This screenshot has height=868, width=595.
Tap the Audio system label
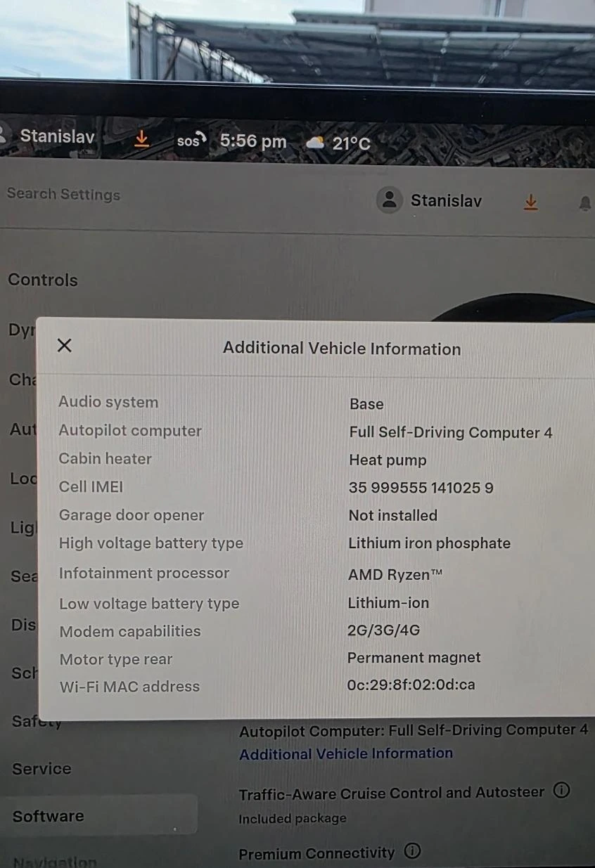click(108, 402)
